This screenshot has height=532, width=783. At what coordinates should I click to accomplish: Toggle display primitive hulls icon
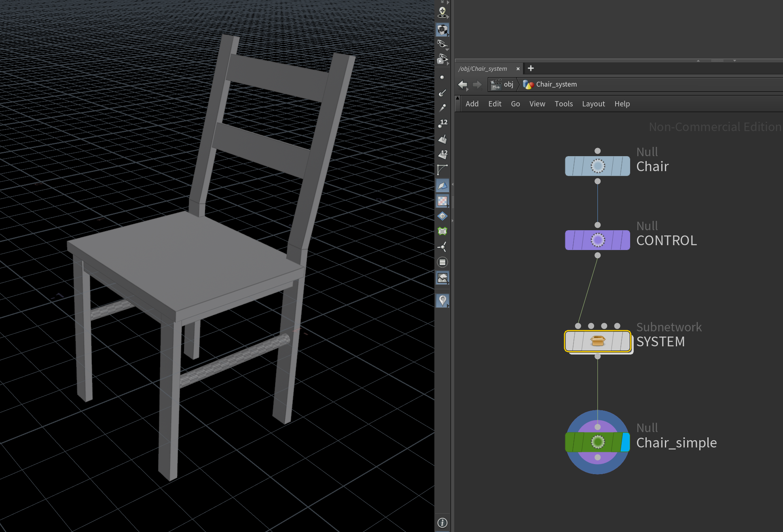tap(442, 170)
